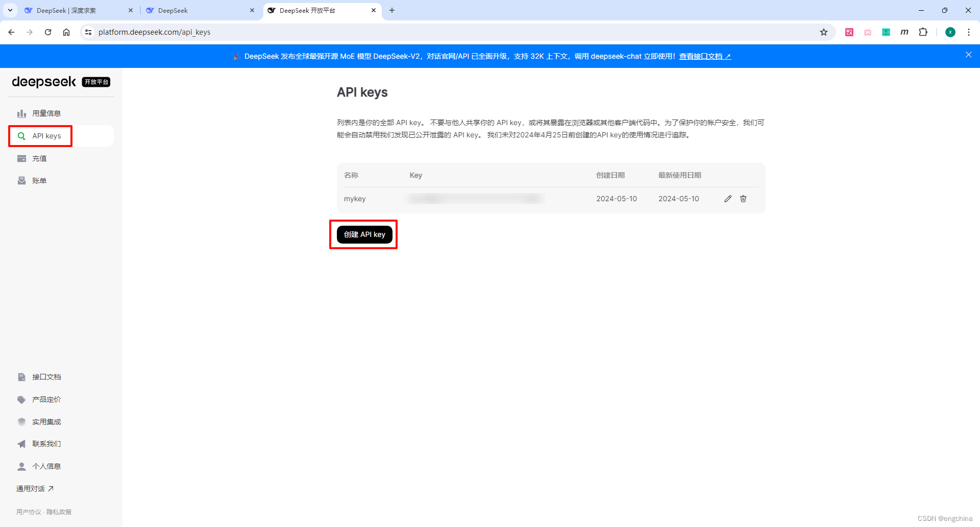Click the deepseek logo
980x527 pixels.
[44, 82]
